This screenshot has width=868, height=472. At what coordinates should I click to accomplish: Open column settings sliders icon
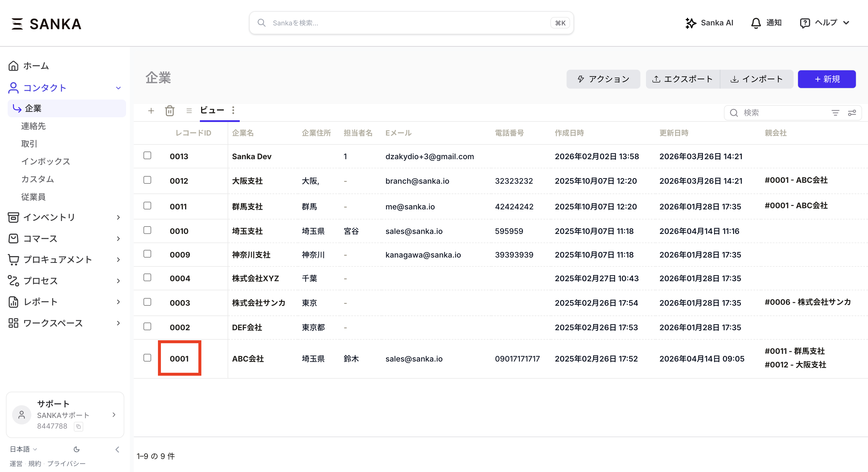[x=852, y=113]
